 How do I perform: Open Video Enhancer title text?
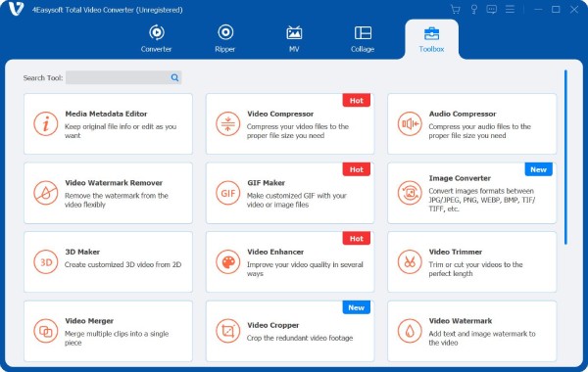click(275, 252)
